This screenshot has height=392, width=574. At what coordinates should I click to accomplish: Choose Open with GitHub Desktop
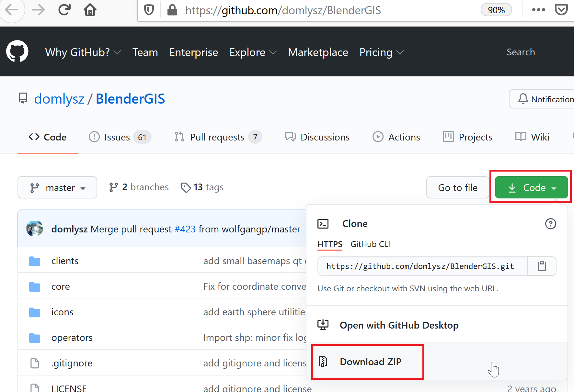pos(399,325)
